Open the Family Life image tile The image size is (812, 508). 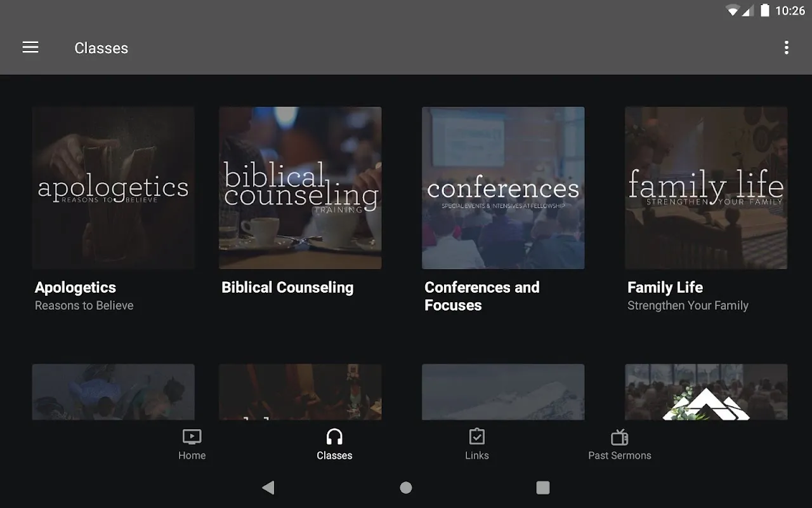tap(706, 188)
